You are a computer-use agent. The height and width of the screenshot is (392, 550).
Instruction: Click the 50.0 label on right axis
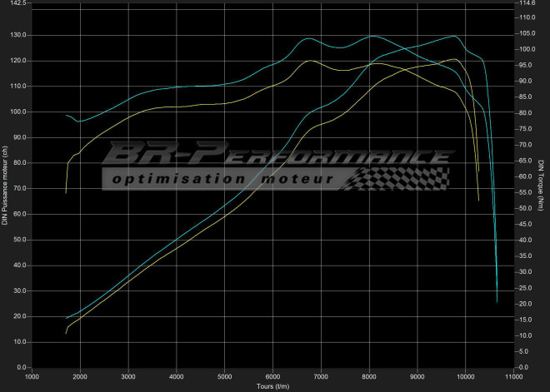525,208
